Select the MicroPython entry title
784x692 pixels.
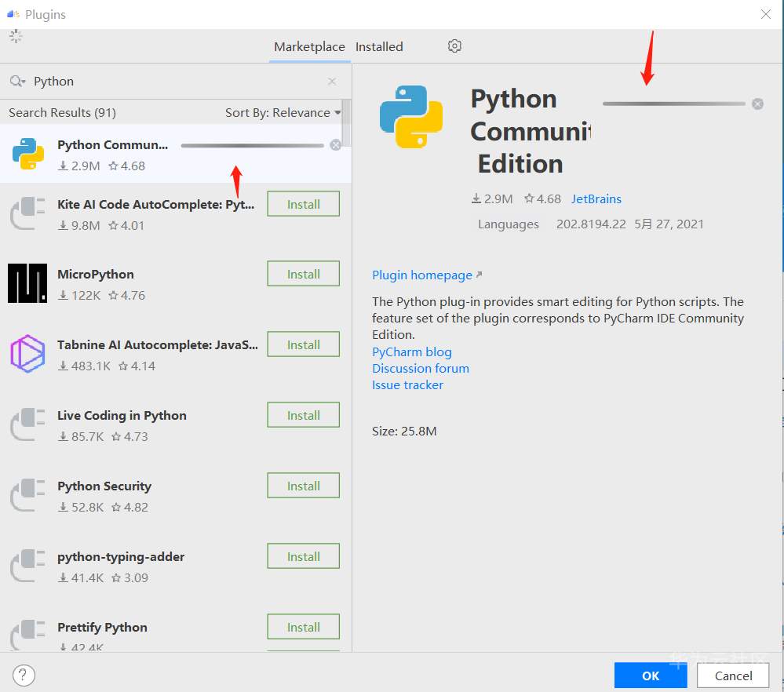[x=96, y=275]
